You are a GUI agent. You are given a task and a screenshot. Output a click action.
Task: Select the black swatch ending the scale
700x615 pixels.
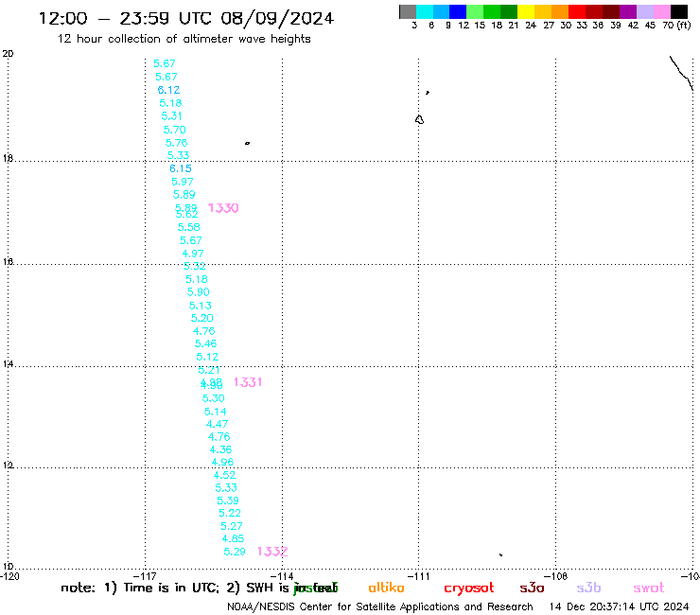pyautogui.click(x=679, y=11)
